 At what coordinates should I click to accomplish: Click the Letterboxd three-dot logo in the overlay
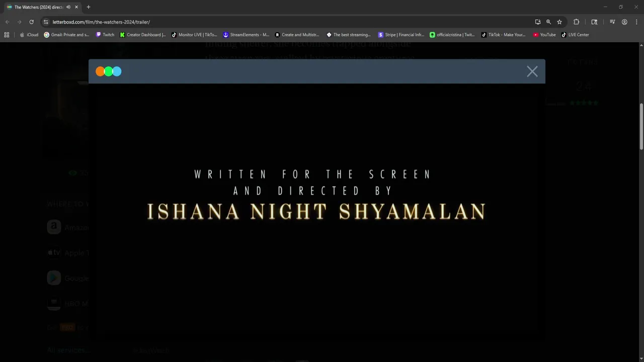click(109, 71)
